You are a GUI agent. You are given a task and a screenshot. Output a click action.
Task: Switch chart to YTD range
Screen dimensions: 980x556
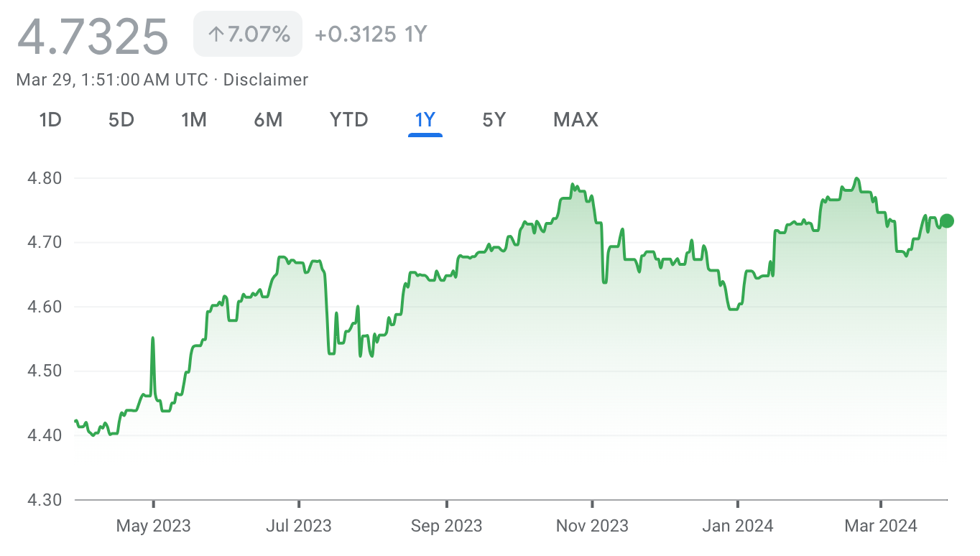(348, 119)
